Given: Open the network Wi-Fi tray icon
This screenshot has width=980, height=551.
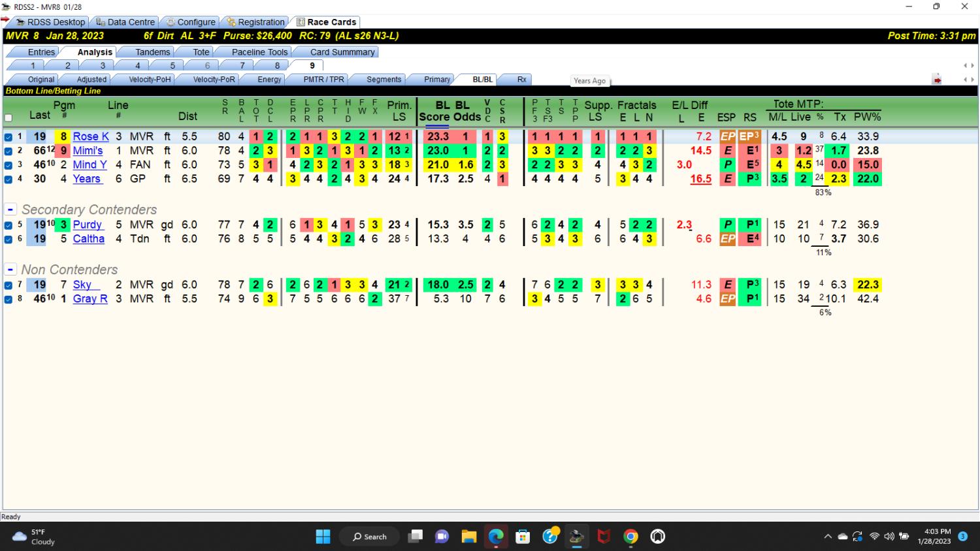Looking at the screenshot, I should click(x=874, y=537).
